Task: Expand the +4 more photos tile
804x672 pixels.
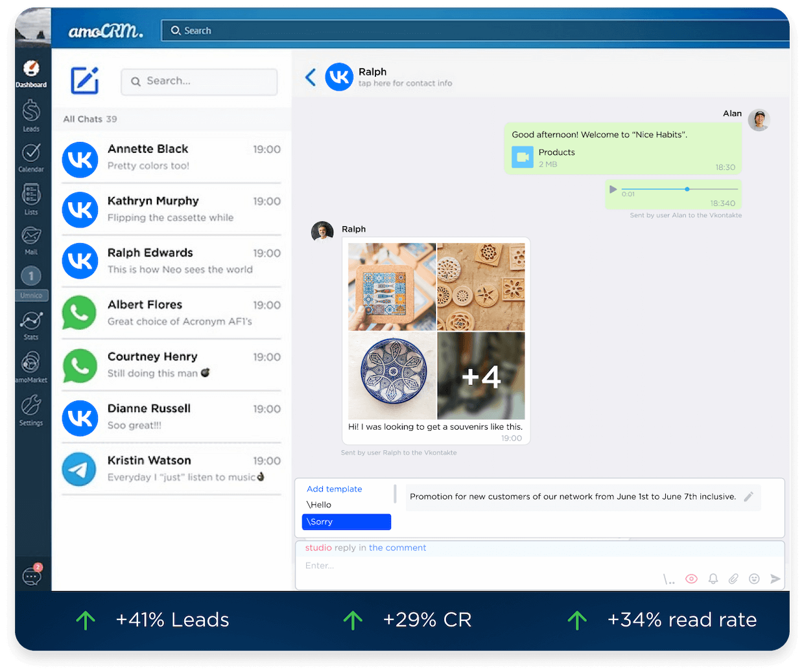Action: (x=481, y=376)
